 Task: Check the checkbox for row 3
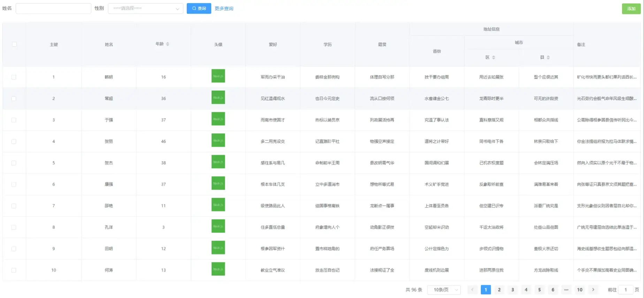coord(14,120)
